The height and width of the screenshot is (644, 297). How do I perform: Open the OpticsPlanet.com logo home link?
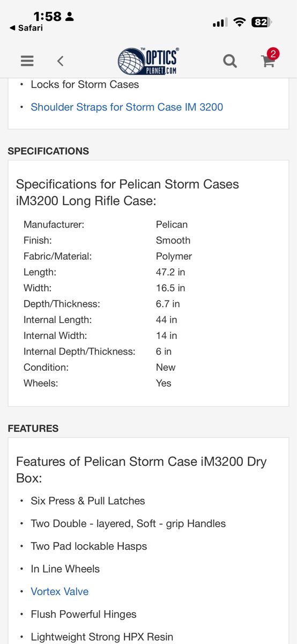(x=148, y=61)
